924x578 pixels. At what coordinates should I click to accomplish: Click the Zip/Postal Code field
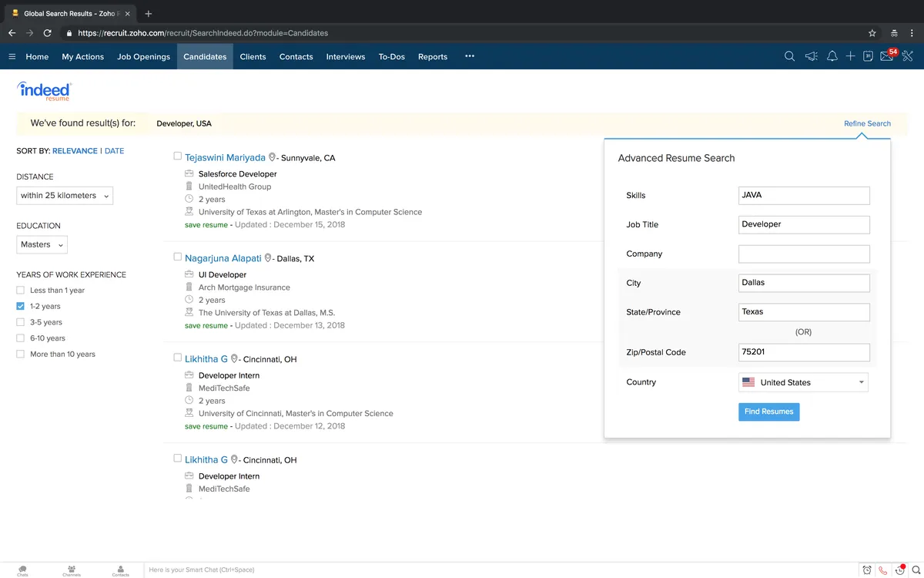(804, 352)
